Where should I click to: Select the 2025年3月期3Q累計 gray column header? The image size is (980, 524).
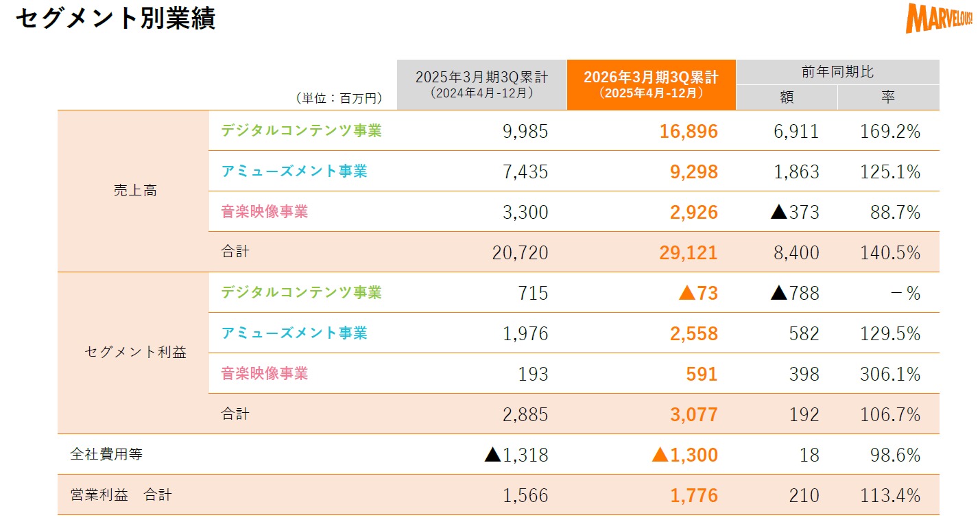point(481,84)
